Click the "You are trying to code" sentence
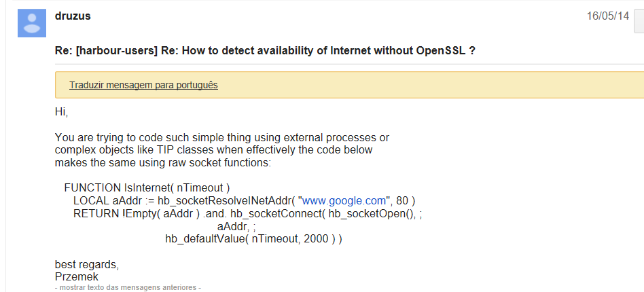Screen dimensions: 644x292 pyautogui.click(x=221, y=137)
